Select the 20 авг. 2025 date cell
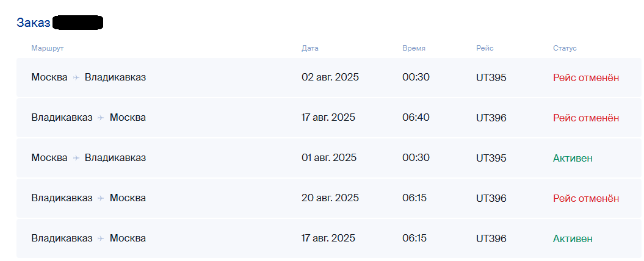This screenshot has width=644, height=261. coord(330,198)
